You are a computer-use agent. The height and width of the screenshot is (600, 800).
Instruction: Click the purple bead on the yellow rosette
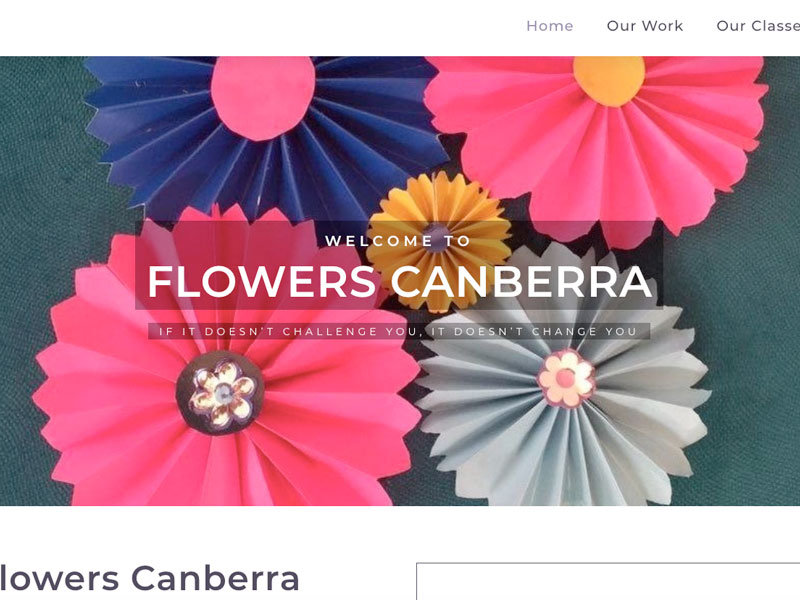tap(436, 236)
